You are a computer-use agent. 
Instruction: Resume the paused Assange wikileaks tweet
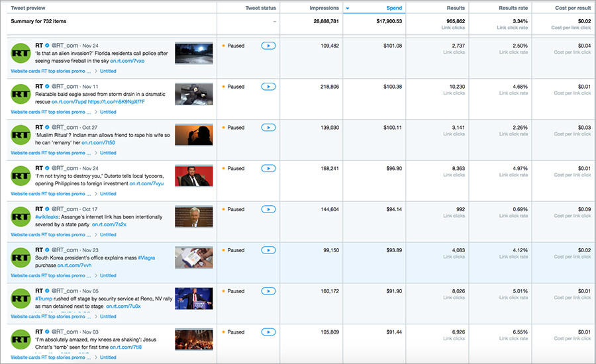click(268, 209)
